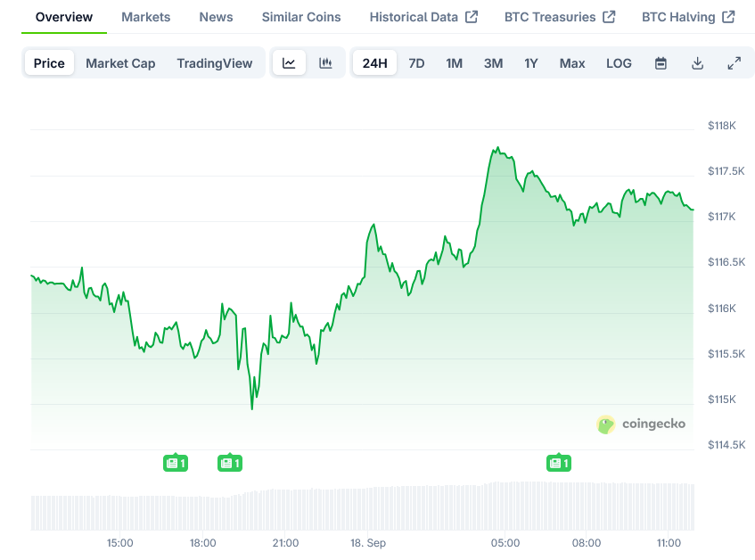The image size is (755, 560).
Task: Set chart range to 7D
Action: tap(416, 63)
